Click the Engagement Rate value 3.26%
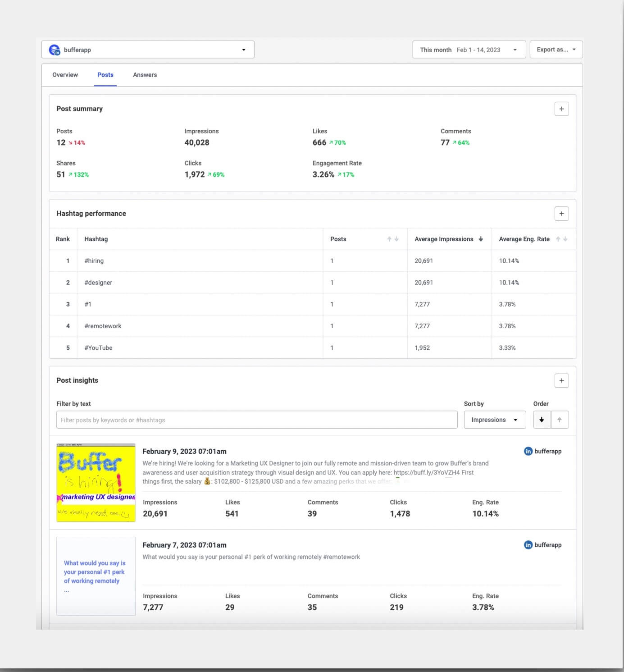The width and height of the screenshot is (624, 672). point(323,174)
